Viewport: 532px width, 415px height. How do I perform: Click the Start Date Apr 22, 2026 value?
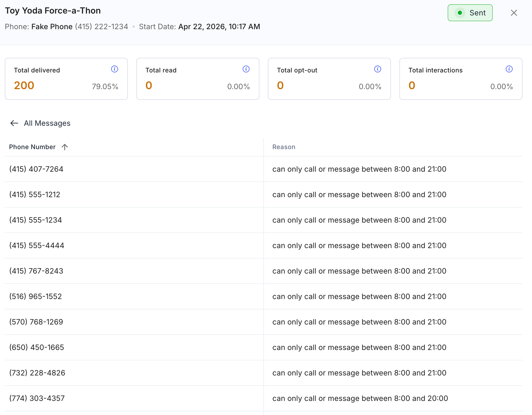point(219,27)
